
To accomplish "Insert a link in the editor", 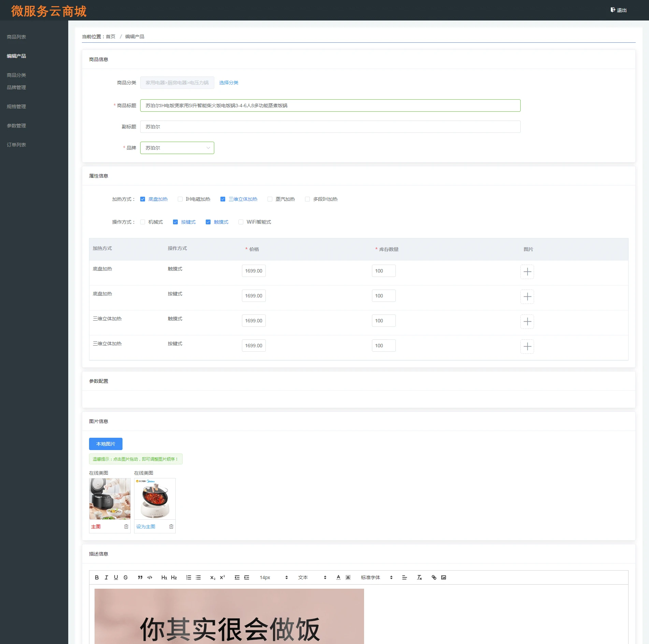I will 434,577.
